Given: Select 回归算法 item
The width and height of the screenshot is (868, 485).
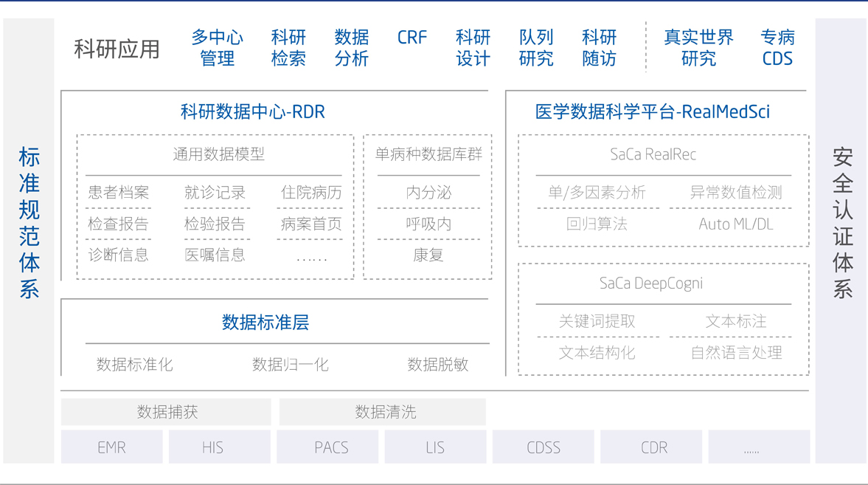Looking at the screenshot, I should [x=597, y=224].
